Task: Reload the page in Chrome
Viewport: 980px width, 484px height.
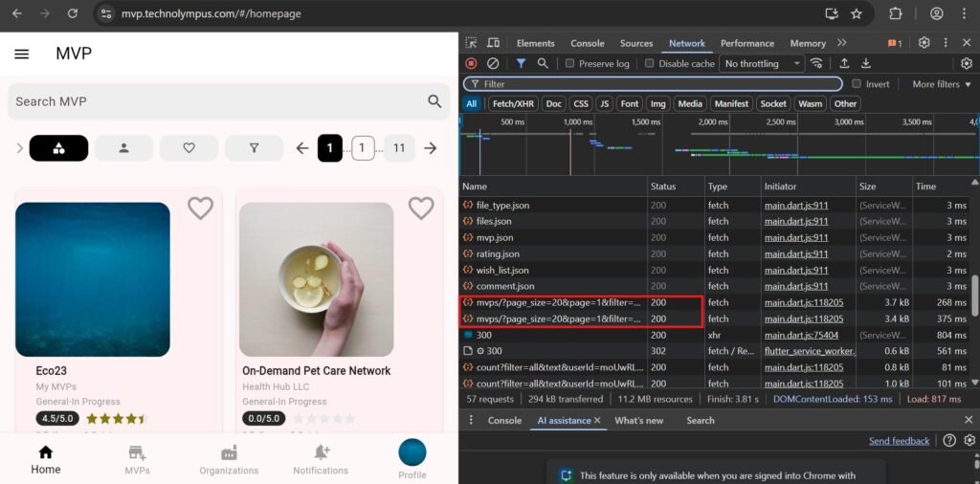Action: 73,13
